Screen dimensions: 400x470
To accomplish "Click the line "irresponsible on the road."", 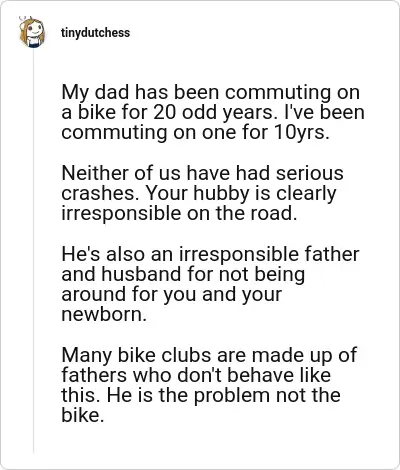I will 179,213.
